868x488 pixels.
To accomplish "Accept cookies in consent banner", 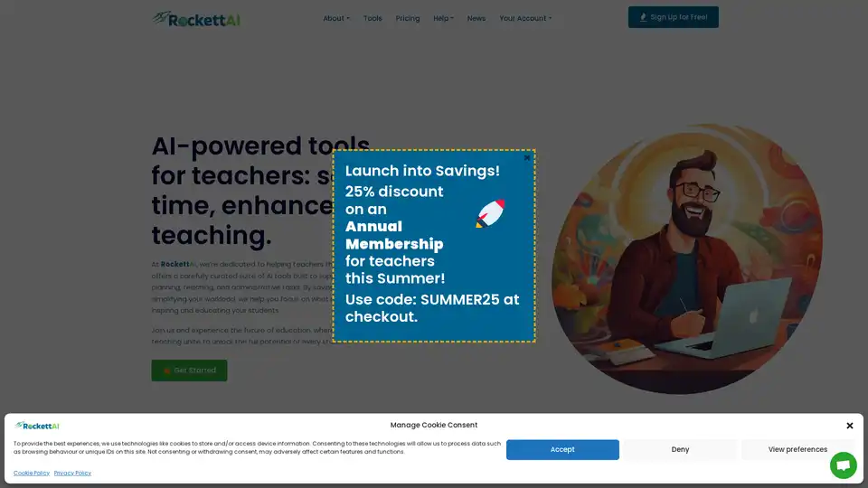I will click(x=562, y=449).
